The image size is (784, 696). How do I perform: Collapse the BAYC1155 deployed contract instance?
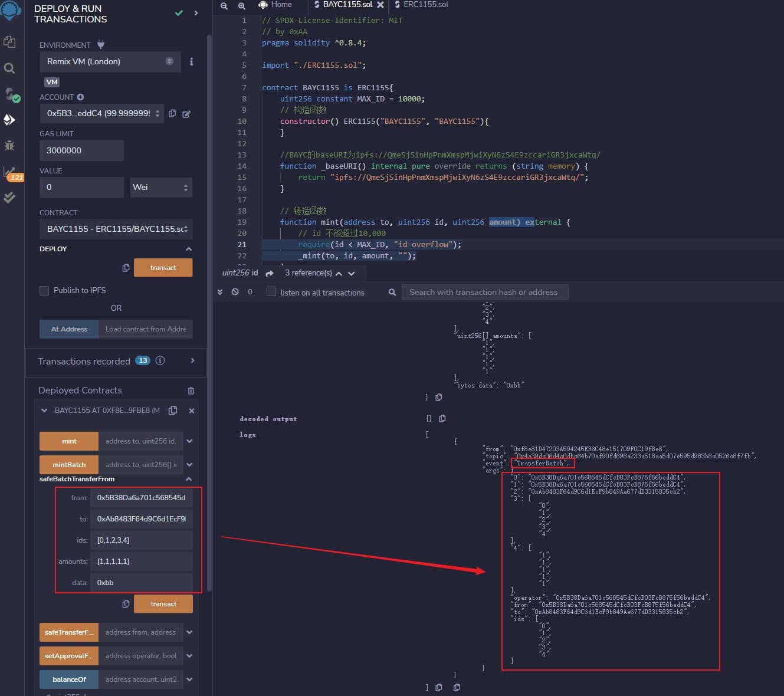[44, 411]
